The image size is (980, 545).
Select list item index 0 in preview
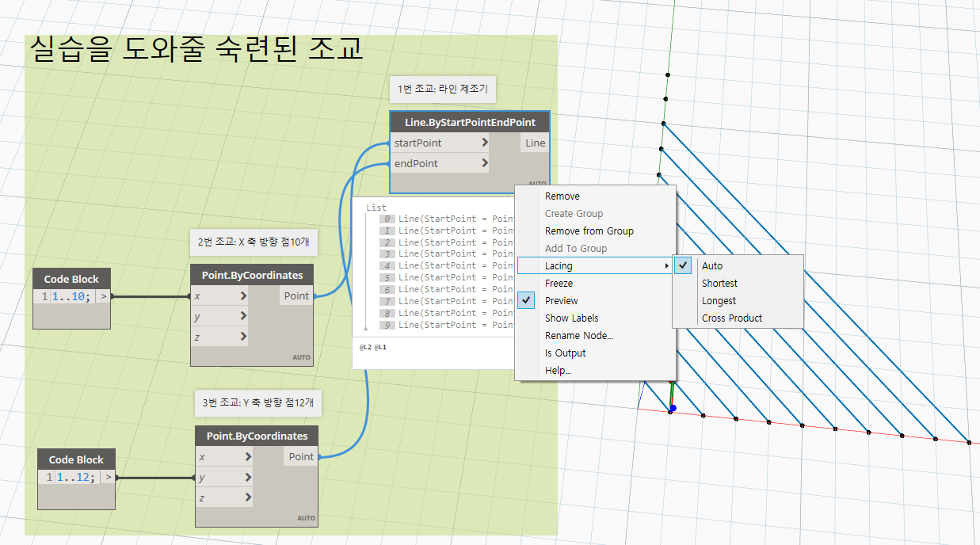[387, 219]
